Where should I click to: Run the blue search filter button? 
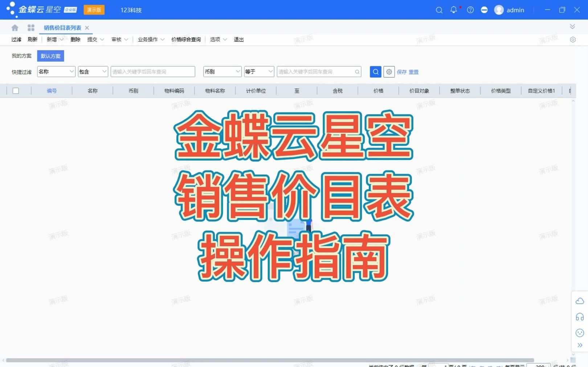[x=376, y=72]
